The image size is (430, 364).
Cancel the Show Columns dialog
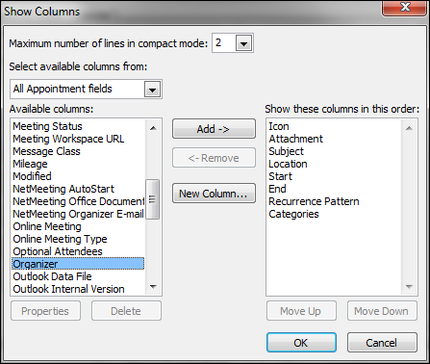pos(382,342)
